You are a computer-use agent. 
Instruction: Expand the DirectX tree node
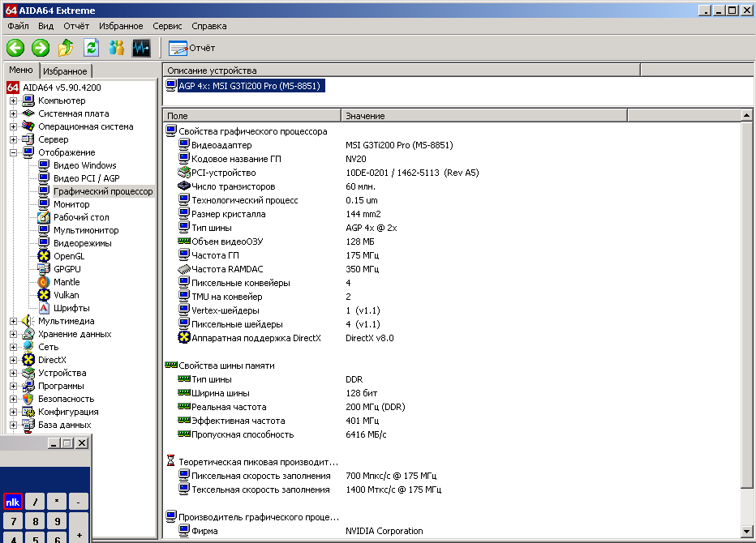[x=14, y=361]
